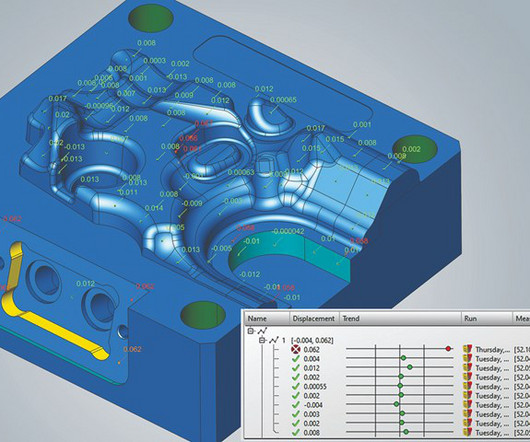Click the red 0.067 out-of-tolerance label
530x442 pixels.
(203, 123)
